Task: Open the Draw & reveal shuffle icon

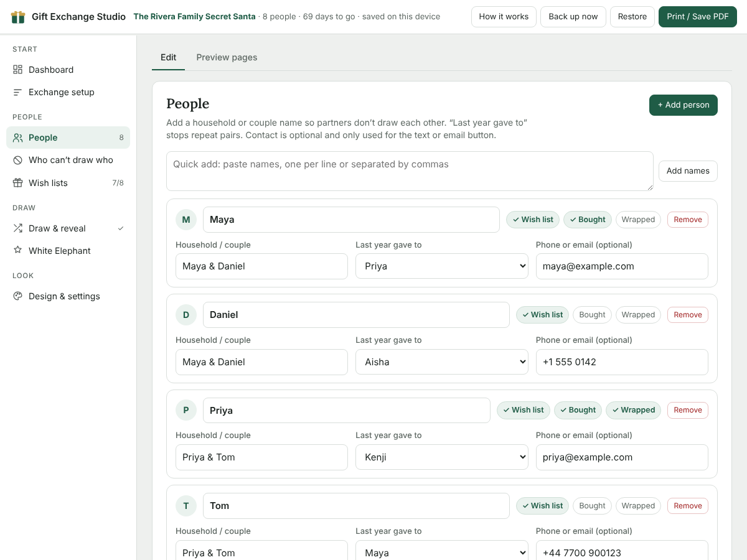Action: click(x=17, y=228)
